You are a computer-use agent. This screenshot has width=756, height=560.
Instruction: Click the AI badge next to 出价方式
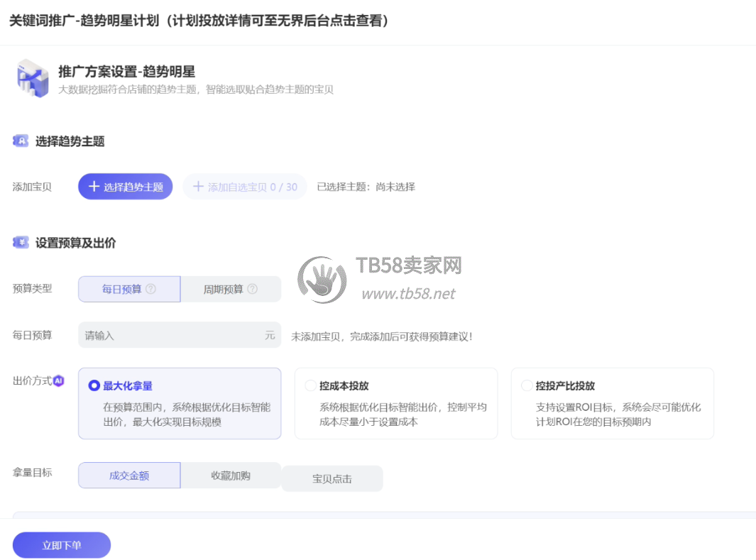pyautogui.click(x=59, y=380)
